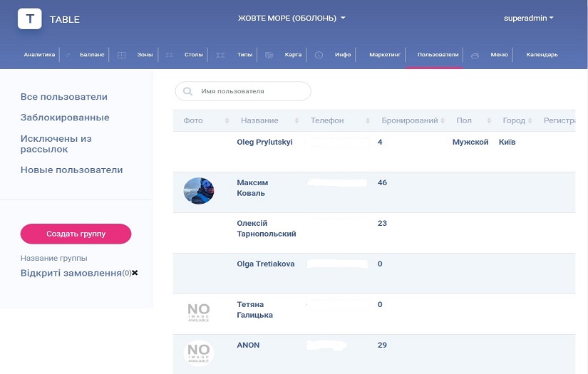The width and height of the screenshot is (588, 374).
Task: Click the Регистра column header
Action: 559,120
